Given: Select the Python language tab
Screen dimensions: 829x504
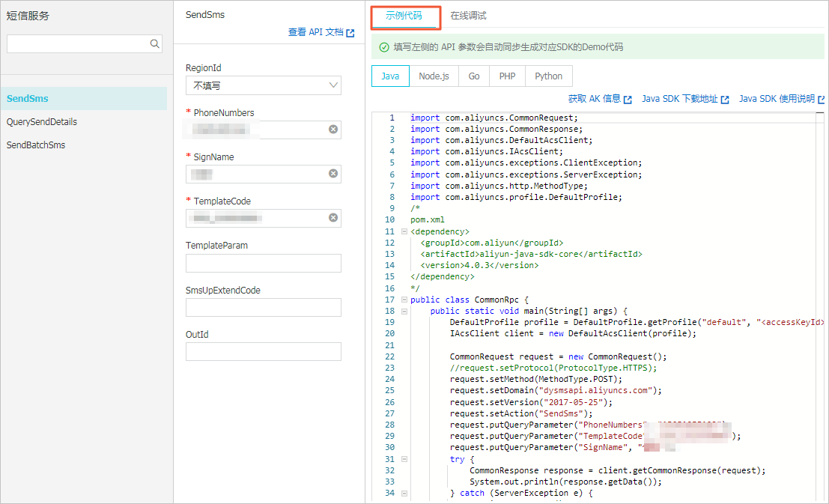Looking at the screenshot, I should pyautogui.click(x=549, y=76).
